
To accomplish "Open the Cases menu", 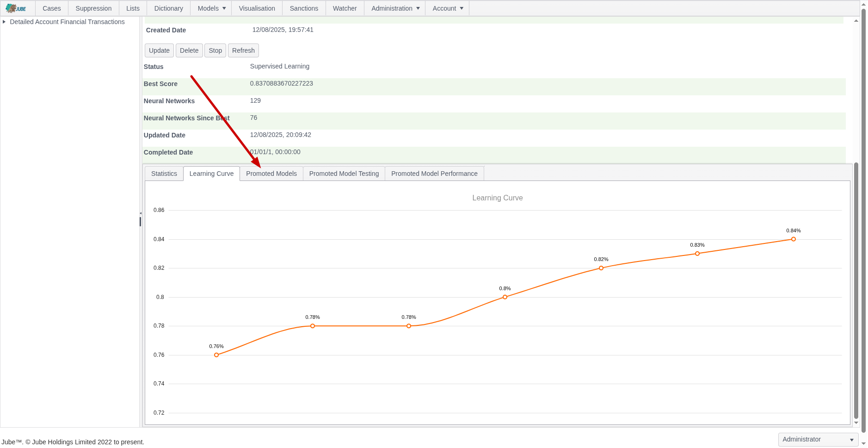I will tap(52, 8).
